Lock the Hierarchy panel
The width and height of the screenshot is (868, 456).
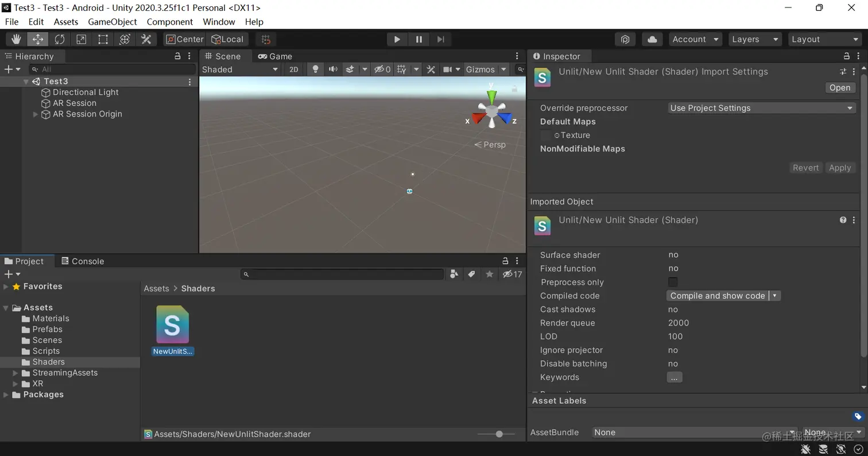tap(178, 56)
